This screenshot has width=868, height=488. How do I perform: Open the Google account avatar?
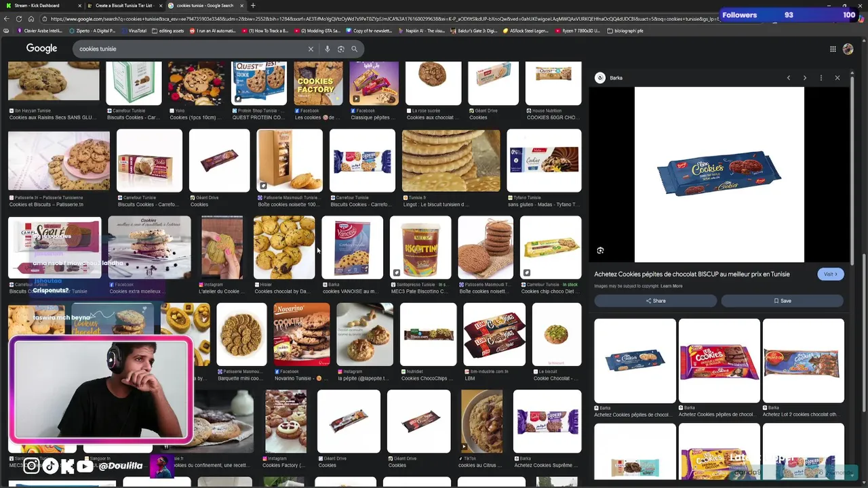click(x=848, y=49)
